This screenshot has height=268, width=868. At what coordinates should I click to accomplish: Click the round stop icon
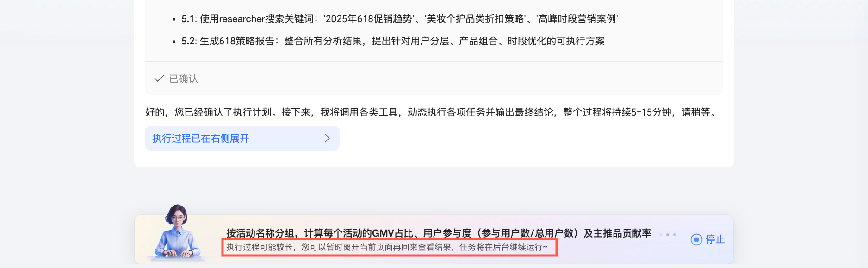(696, 239)
